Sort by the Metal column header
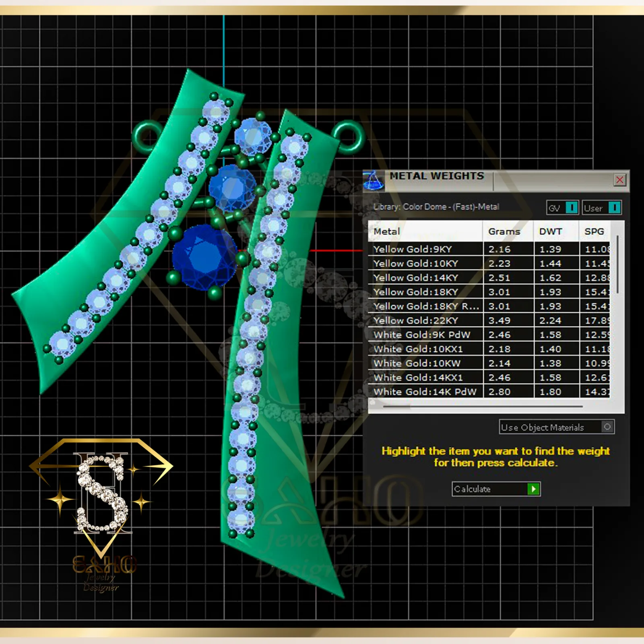 (425, 231)
